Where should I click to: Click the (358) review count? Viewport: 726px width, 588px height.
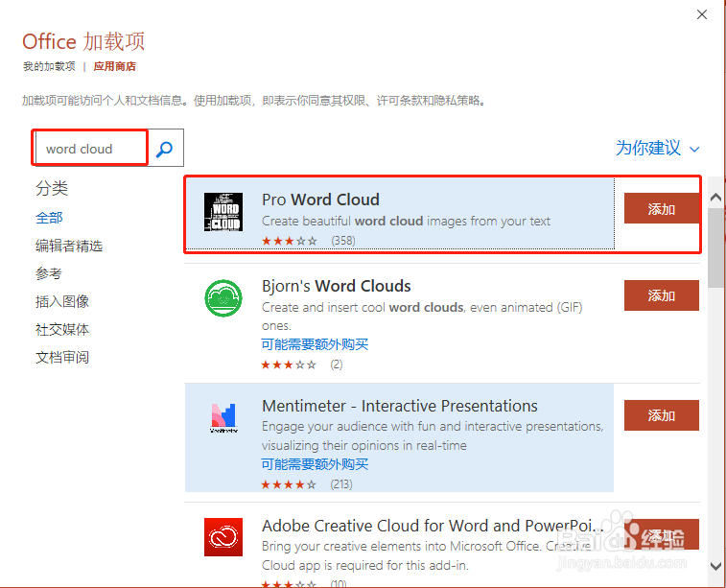(343, 241)
